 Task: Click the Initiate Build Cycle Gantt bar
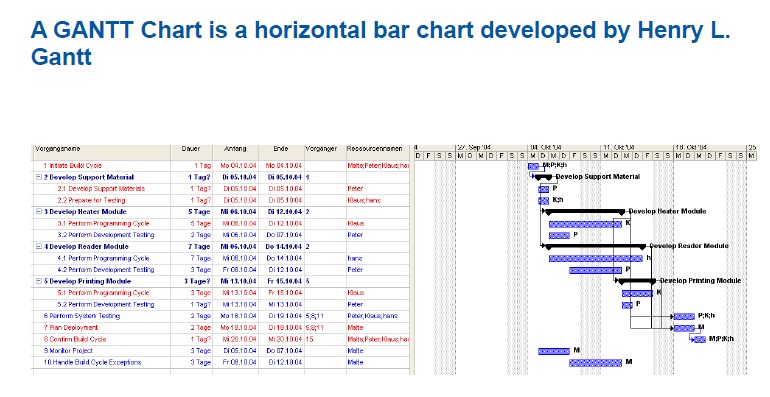point(533,166)
